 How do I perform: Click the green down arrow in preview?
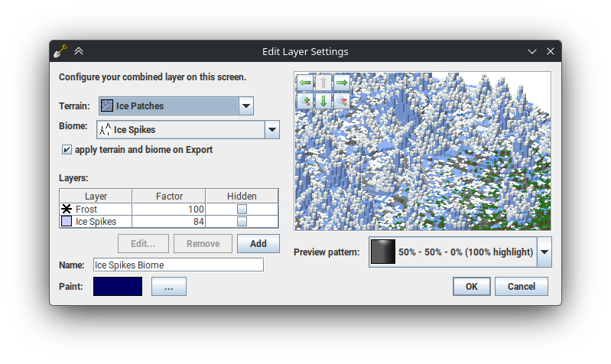pyautogui.click(x=323, y=101)
